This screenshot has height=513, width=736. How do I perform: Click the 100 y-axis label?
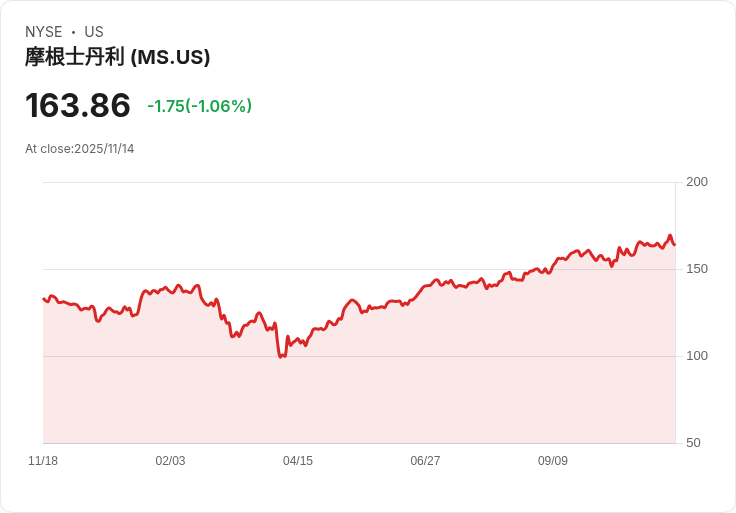pyautogui.click(x=697, y=356)
